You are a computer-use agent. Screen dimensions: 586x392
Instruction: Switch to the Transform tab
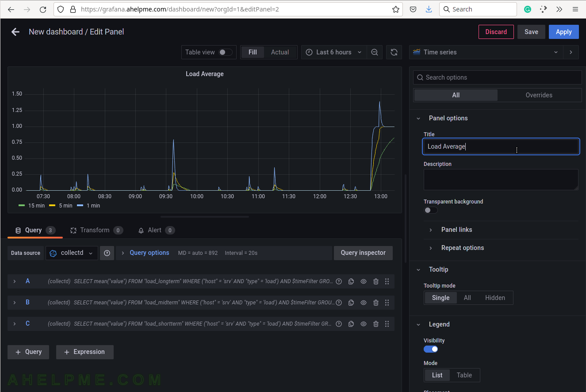pyautogui.click(x=96, y=230)
